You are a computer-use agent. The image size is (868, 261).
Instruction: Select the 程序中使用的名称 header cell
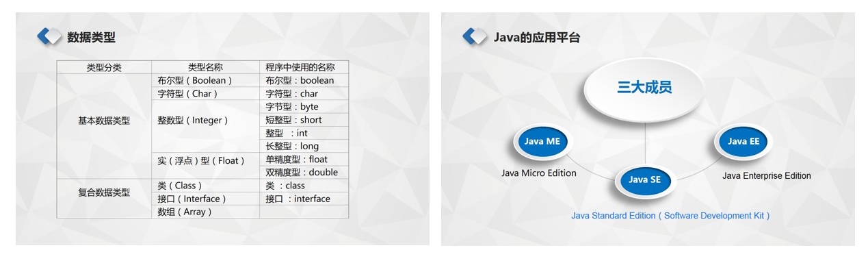(304, 67)
